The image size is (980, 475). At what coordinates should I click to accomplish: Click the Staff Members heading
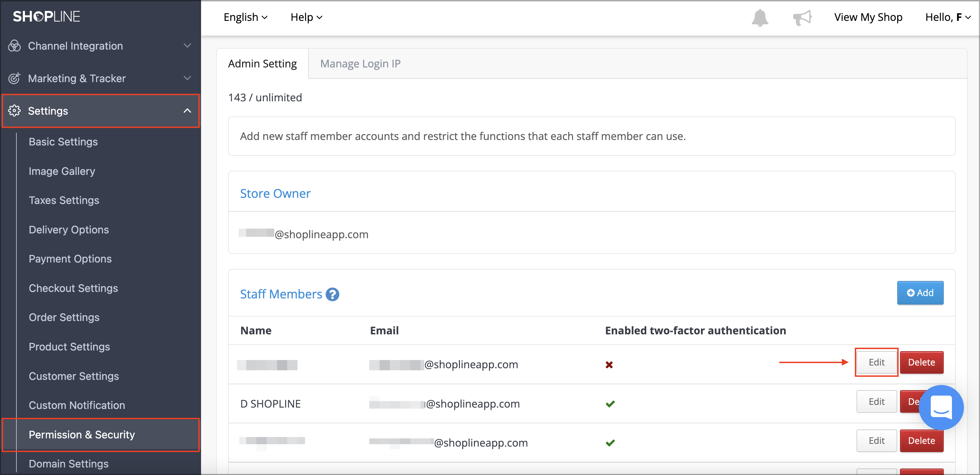pyautogui.click(x=281, y=294)
